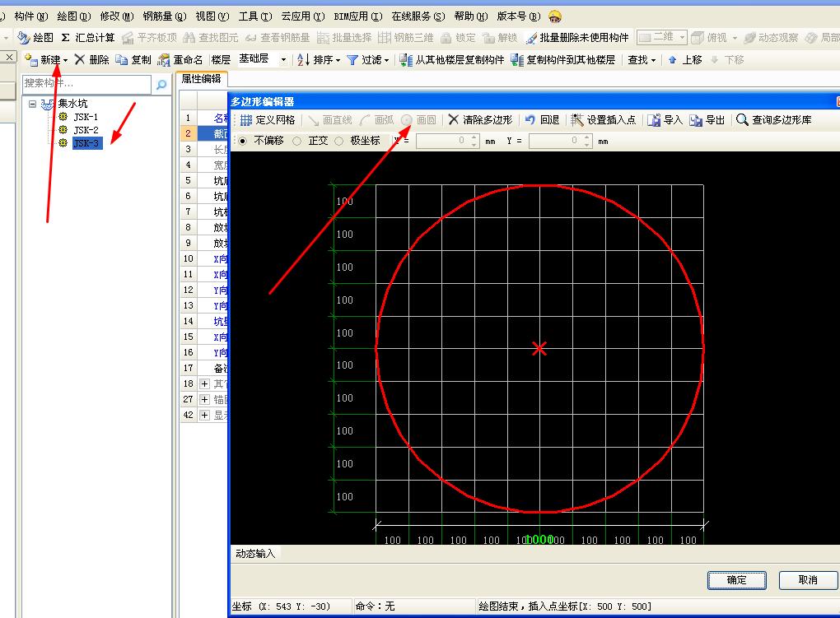The width and height of the screenshot is (840, 618).
Task: Click the 解锁 unlock tool
Action: (x=500, y=38)
